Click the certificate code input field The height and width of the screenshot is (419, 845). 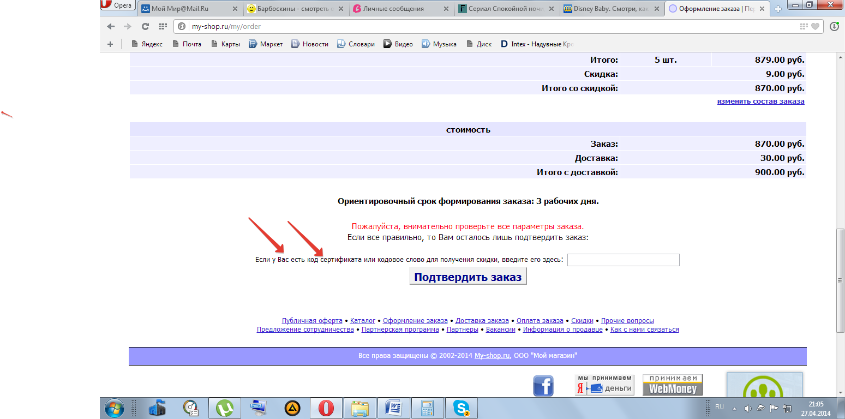(623, 259)
